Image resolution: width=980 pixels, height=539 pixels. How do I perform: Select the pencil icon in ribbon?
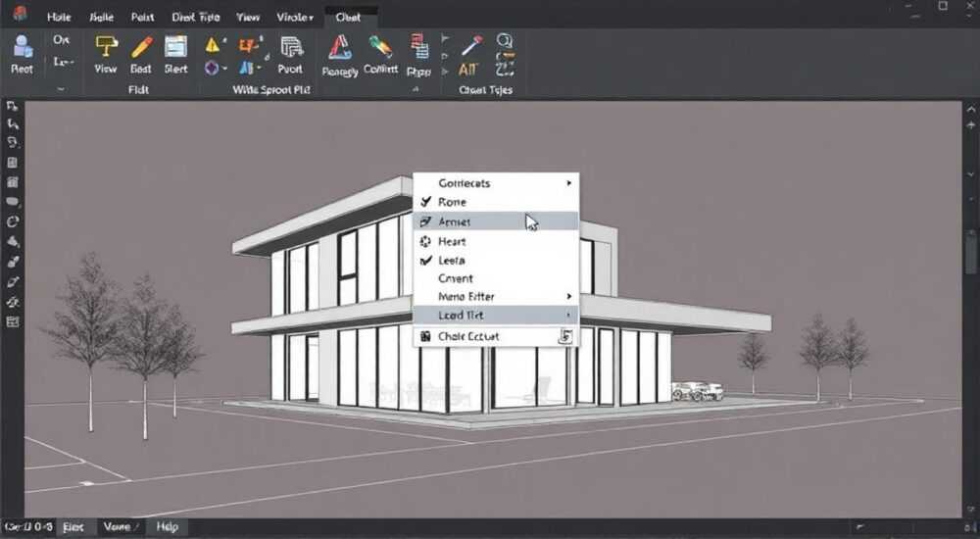[x=142, y=47]
